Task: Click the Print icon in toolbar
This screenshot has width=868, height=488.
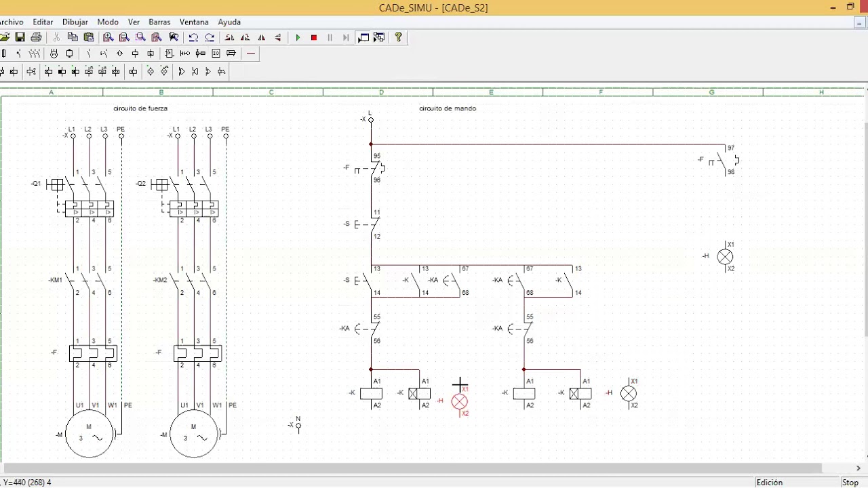Action: 36,37
